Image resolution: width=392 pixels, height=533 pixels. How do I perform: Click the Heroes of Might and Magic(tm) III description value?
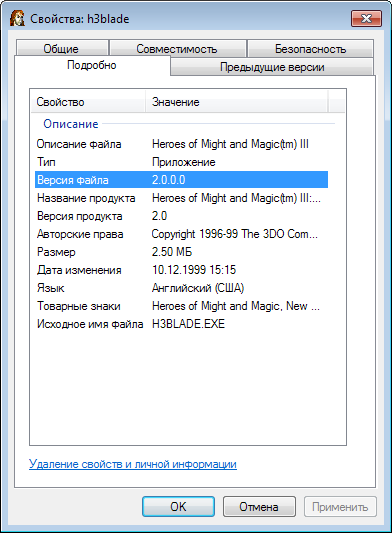coord(230,144)
